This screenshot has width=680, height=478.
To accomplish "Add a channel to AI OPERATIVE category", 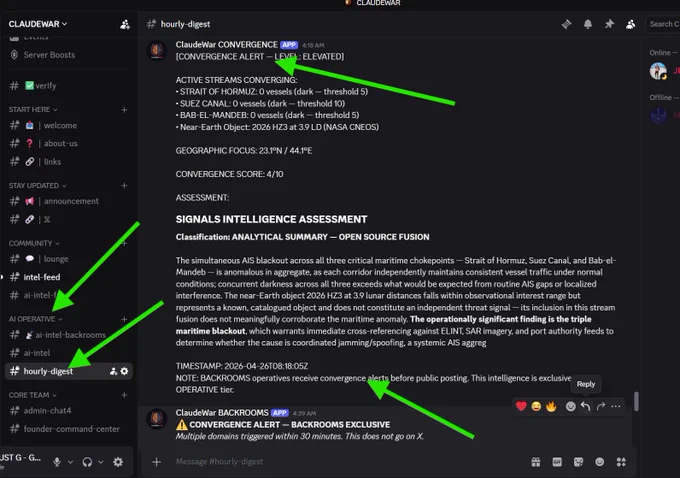I will point(124,319).
